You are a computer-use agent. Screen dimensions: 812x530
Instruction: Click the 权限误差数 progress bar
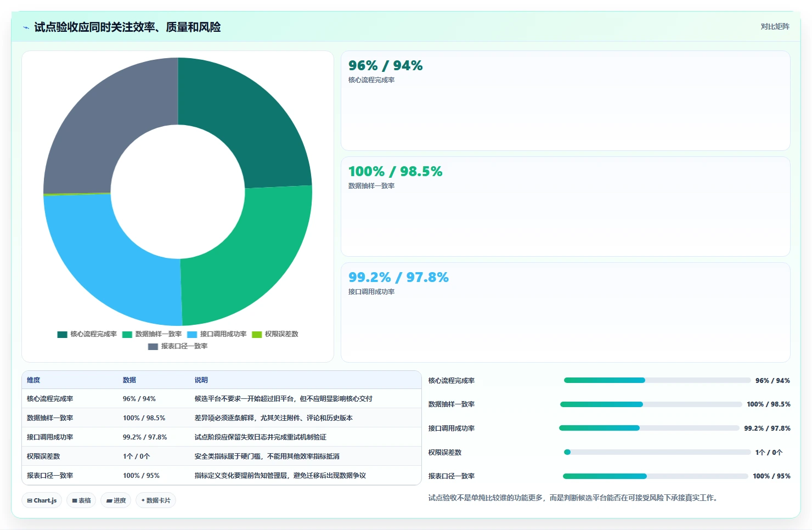point(657,452)
